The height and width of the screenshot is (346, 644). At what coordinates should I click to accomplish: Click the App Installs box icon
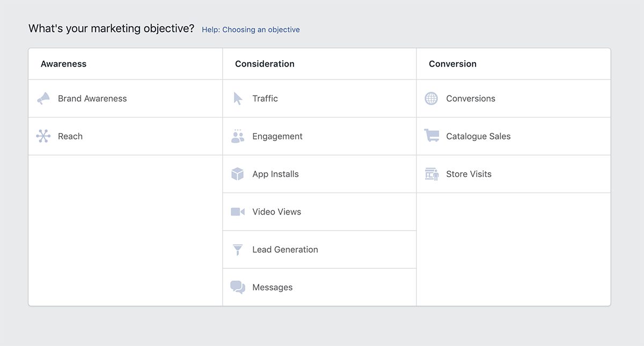238,174
